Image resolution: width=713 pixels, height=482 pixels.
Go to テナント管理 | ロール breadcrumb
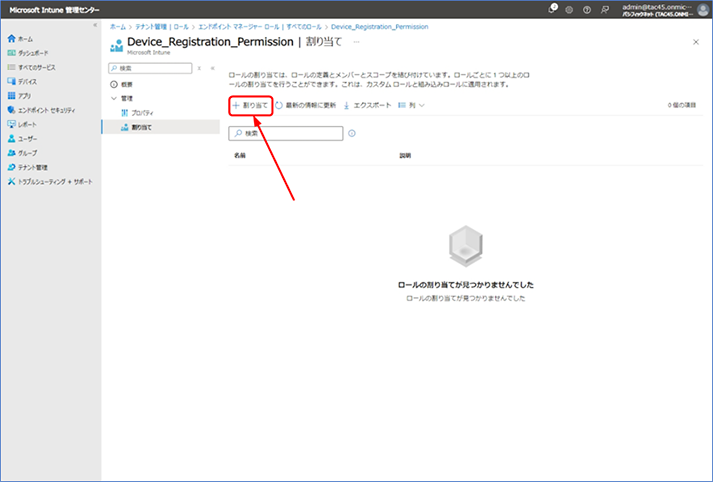tap(162, 27)
